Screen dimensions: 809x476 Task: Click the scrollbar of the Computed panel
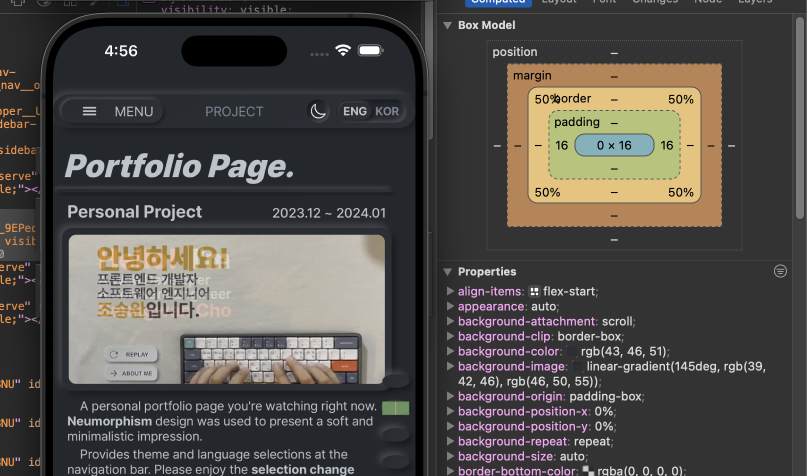tap(800, 118)
